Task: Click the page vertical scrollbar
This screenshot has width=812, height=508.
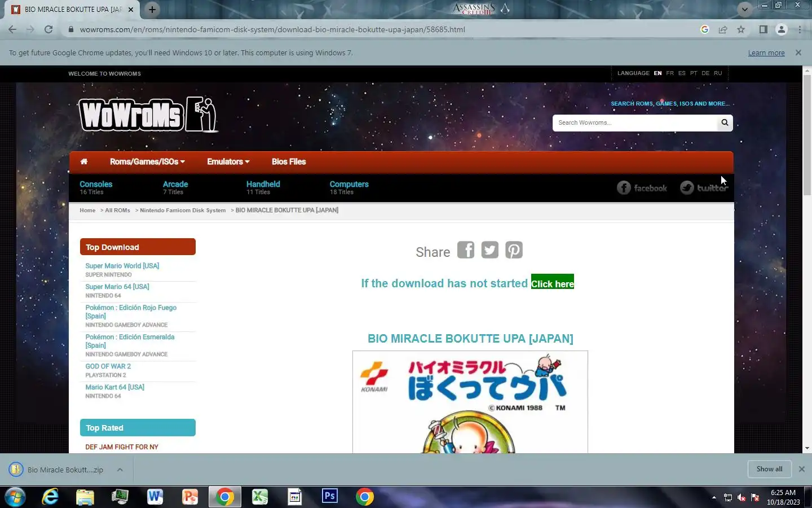Action: (807, 135)
